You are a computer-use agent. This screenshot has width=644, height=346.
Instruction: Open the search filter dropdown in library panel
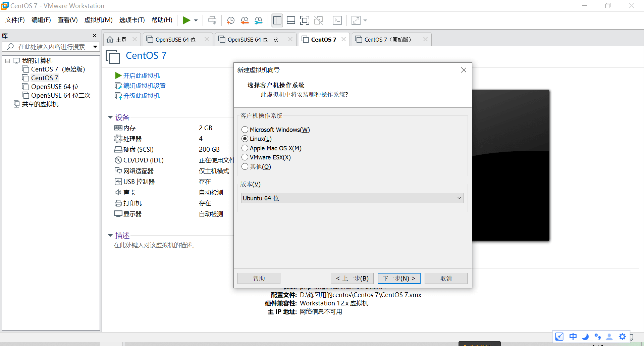click(95, 47)
